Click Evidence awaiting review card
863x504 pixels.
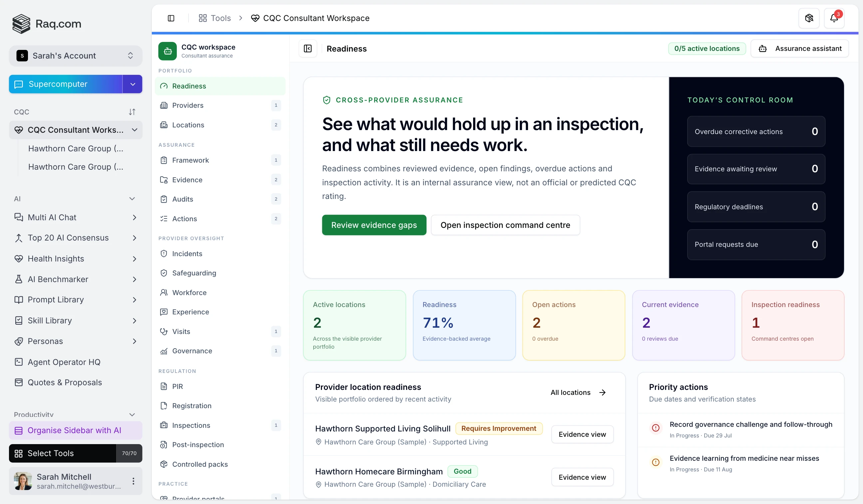(756, 169)
